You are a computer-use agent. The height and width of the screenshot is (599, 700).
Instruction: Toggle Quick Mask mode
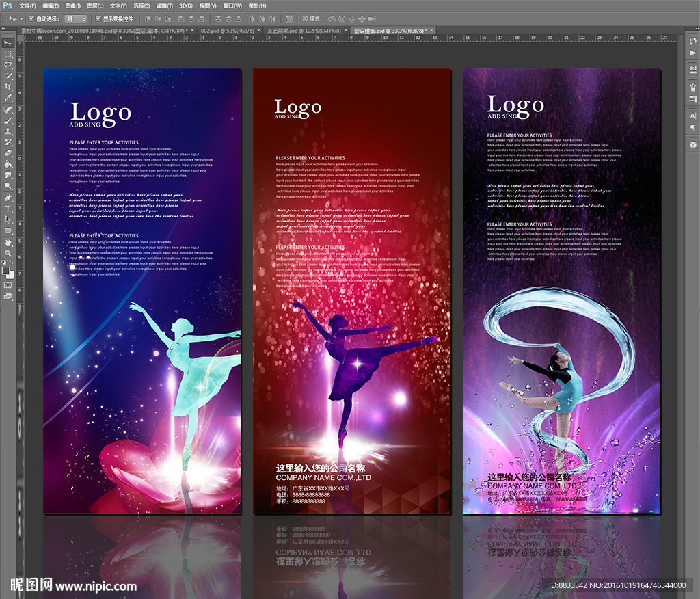pyautogui.click(x=8, y=285)
